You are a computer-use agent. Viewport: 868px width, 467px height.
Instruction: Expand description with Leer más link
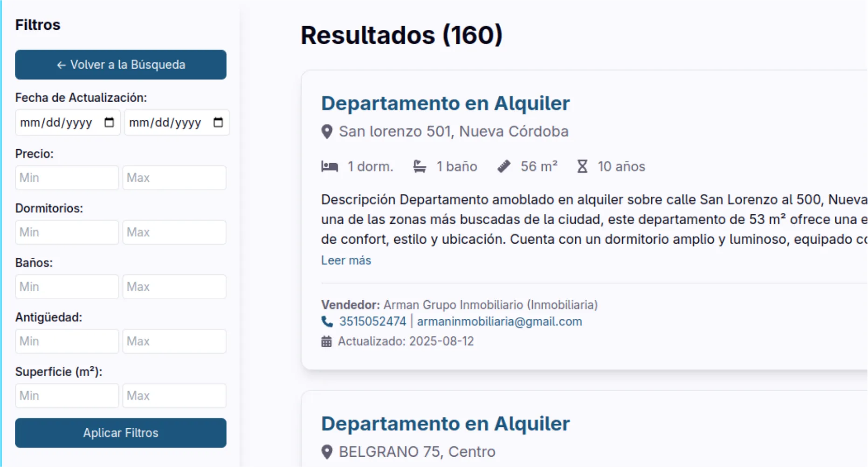346,261
